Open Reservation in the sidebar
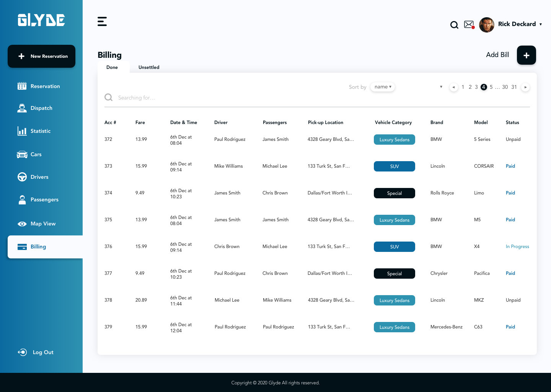 point(39,86)
